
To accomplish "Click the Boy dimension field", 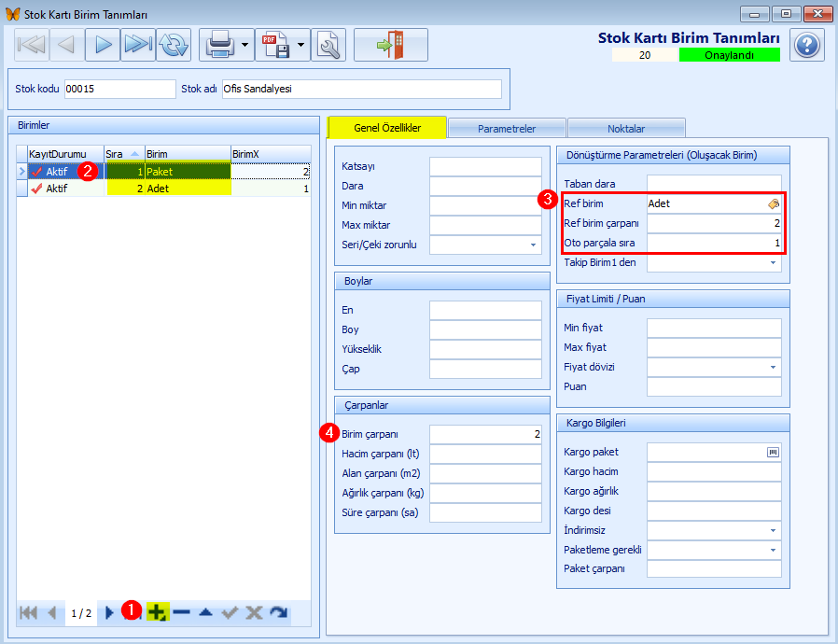I will 485,329.
